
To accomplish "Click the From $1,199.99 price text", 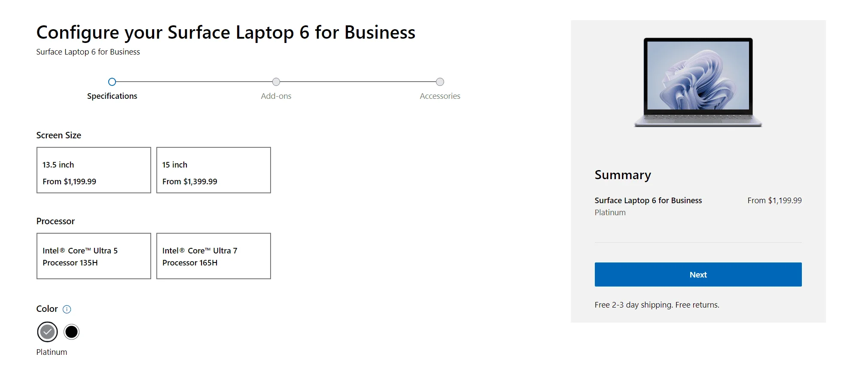I will point(774,200).
